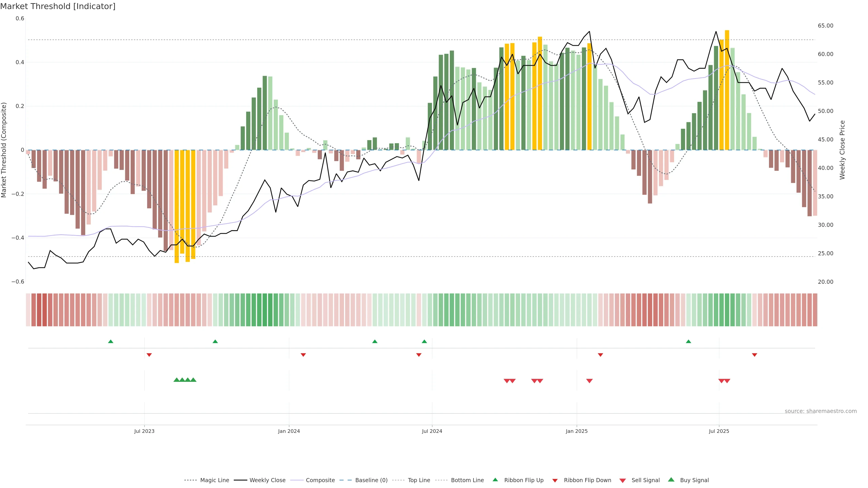
Task: Click the Jan 2025 x-axis label
Action: (577, 431)
